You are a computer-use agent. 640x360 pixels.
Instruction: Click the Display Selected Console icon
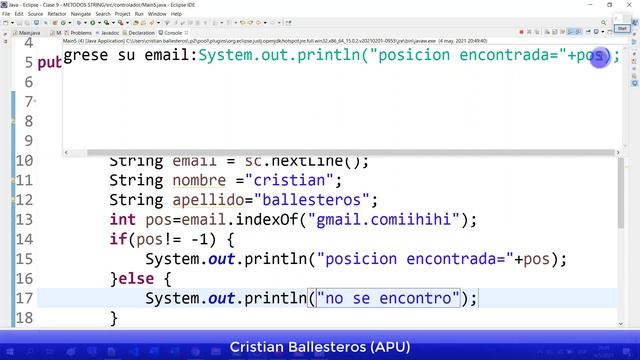(596, 32)
